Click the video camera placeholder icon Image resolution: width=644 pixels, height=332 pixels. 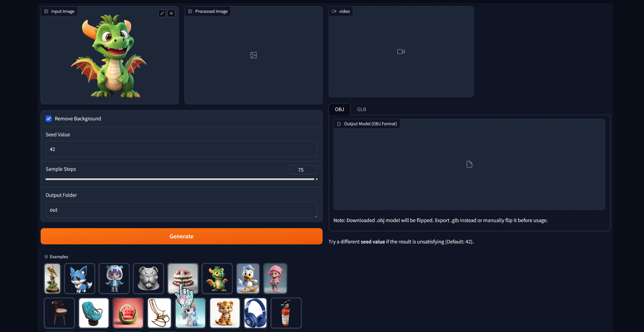tap(401, 52)
